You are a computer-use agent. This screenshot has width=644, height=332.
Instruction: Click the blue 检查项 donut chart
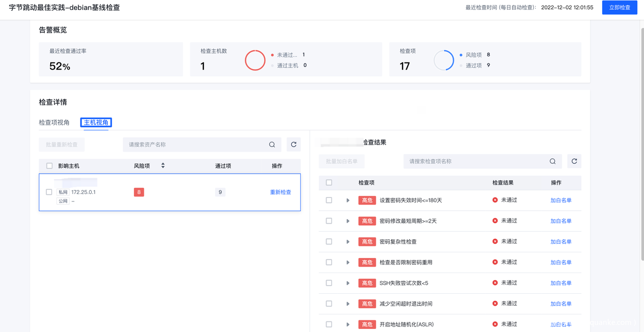pos(444,60)
